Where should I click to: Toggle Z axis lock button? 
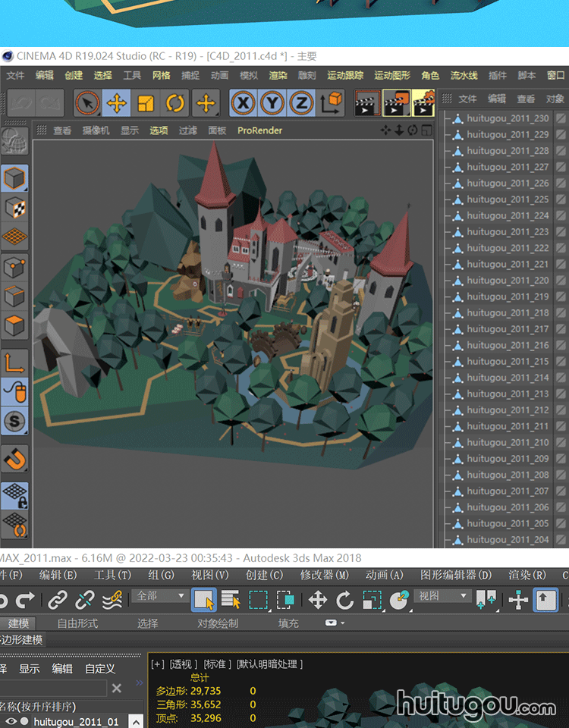[301, 102]
